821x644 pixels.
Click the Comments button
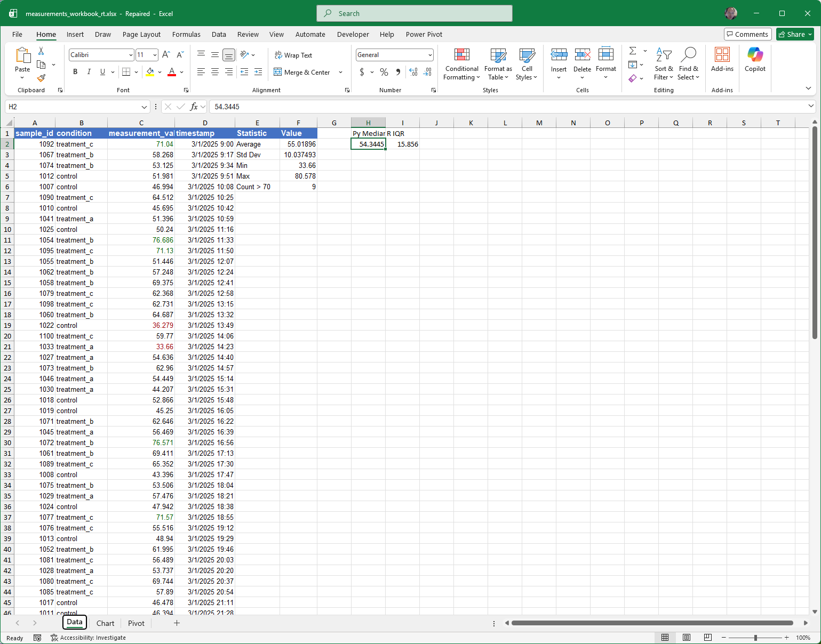pos(748,34)
